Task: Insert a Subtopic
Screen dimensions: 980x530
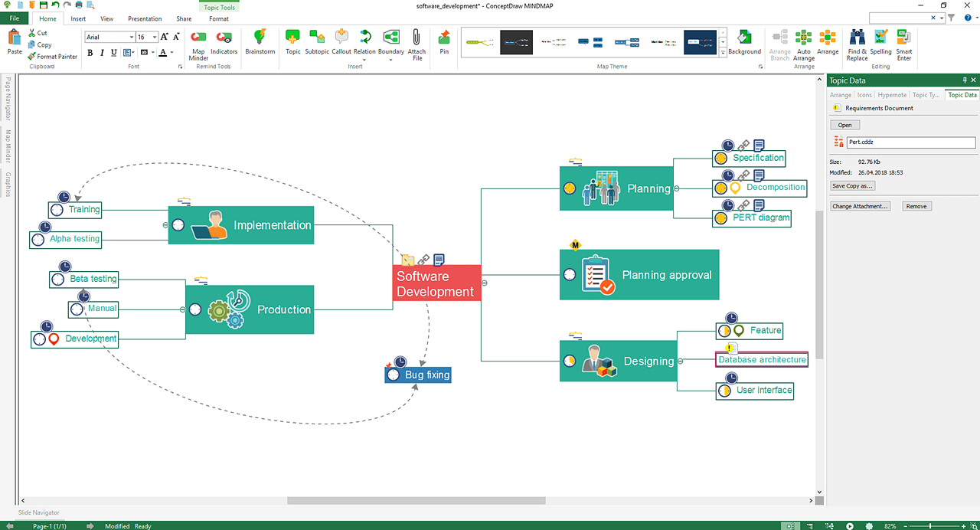Action: [x=316, y=42]
